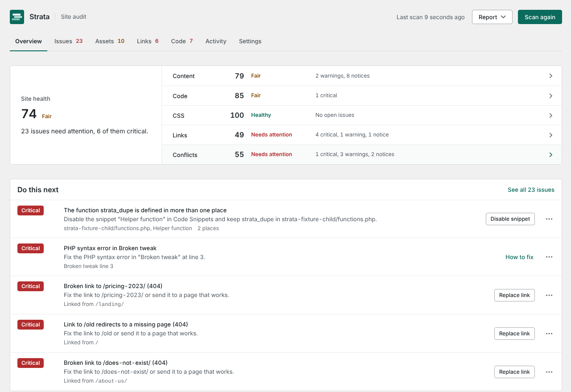Open the Activity tab

tap(216, 41)
